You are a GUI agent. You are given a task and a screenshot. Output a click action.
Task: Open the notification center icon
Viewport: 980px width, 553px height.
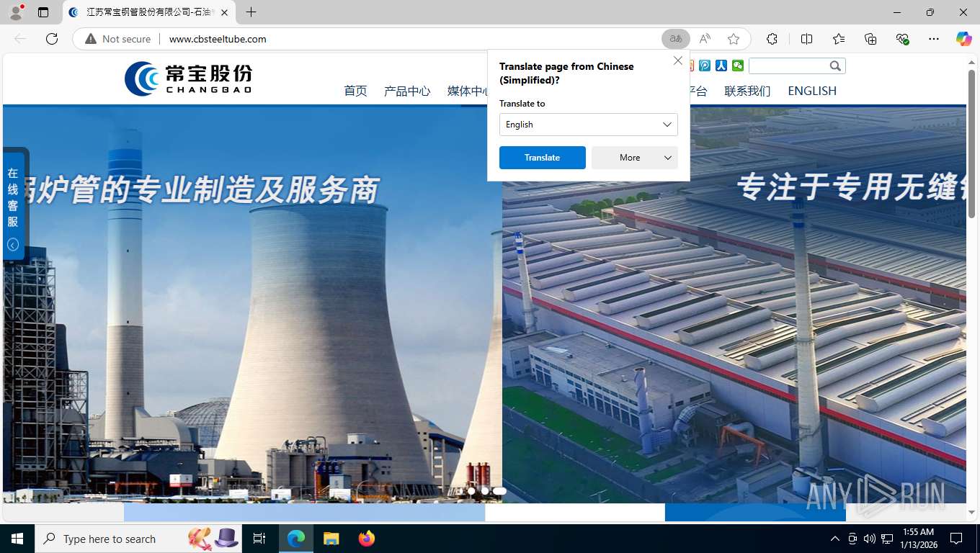(x=957, y=539)
